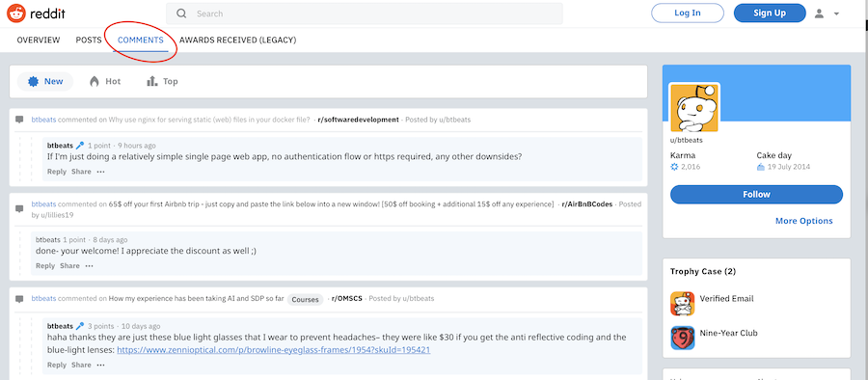Click microphone OP icon on nginx comment
Viewport: 868px width, 380px height.
[x=80, y=146]
